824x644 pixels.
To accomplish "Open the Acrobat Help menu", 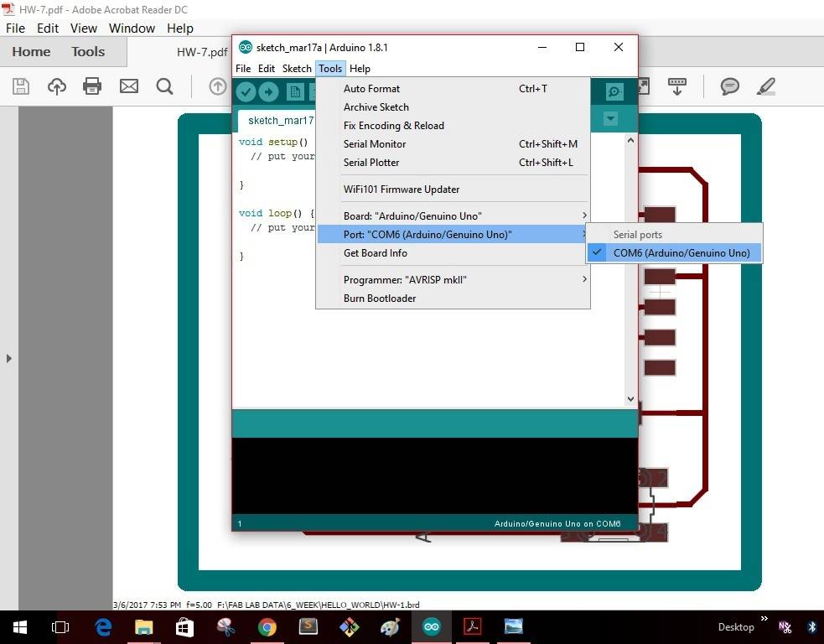I will tap(180, 28).
